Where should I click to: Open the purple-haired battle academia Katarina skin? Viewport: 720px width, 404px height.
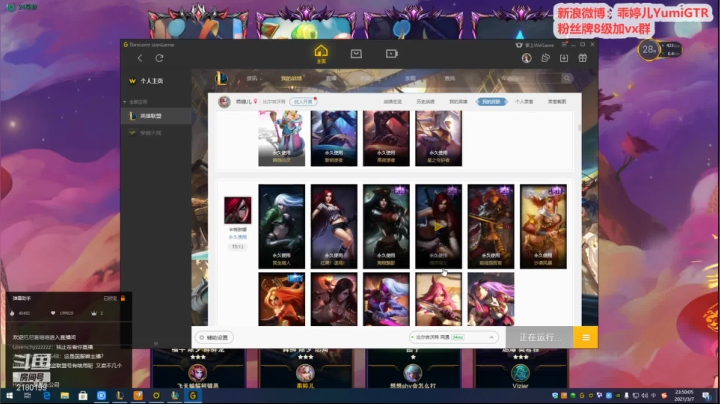click(x=491, y=299)
